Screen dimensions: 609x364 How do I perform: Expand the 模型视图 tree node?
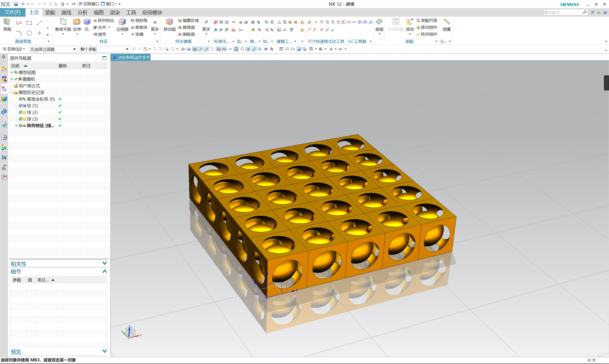(x=11, y=73)
